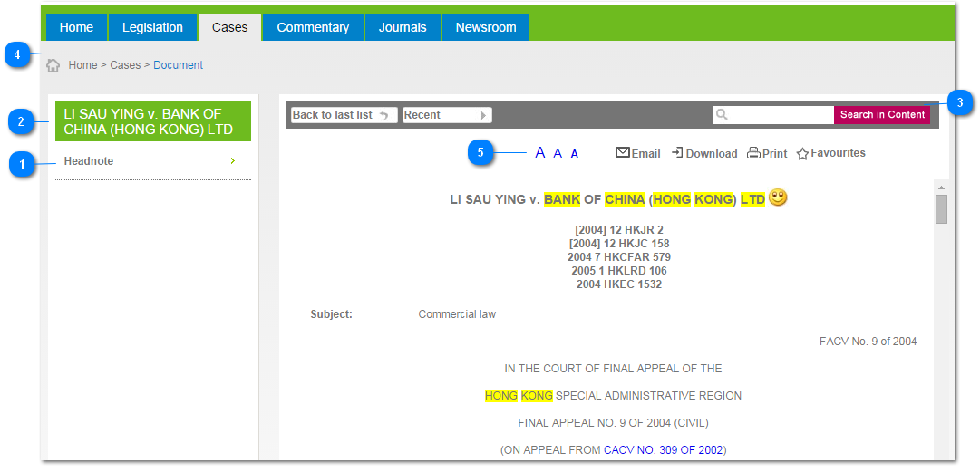Open CACV NO. 309 OF 2002 link
This screenshot has height=472, width=980.
[x=663, y=449]
